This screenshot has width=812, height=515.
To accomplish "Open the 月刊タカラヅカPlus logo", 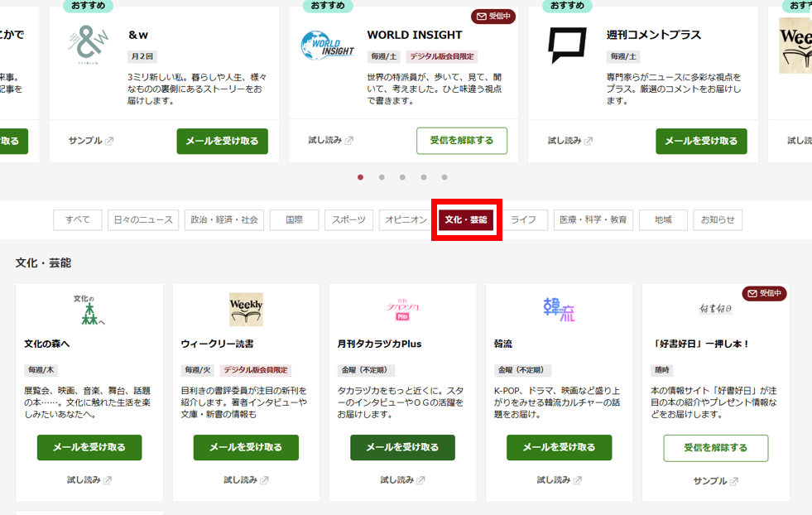I will click(403, 310).
